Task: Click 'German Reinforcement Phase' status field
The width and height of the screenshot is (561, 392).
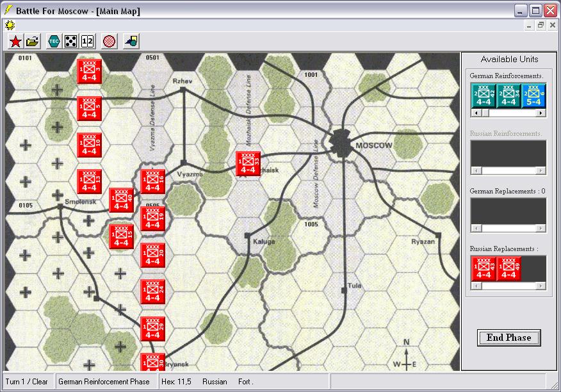Action: pyautogui.click(x=106, y=382)
